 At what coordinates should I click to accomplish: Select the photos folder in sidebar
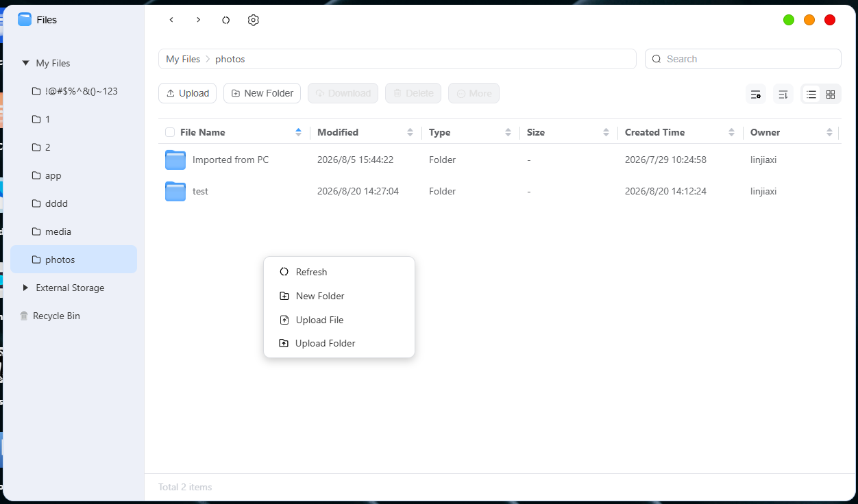click(x=73, y=260)
